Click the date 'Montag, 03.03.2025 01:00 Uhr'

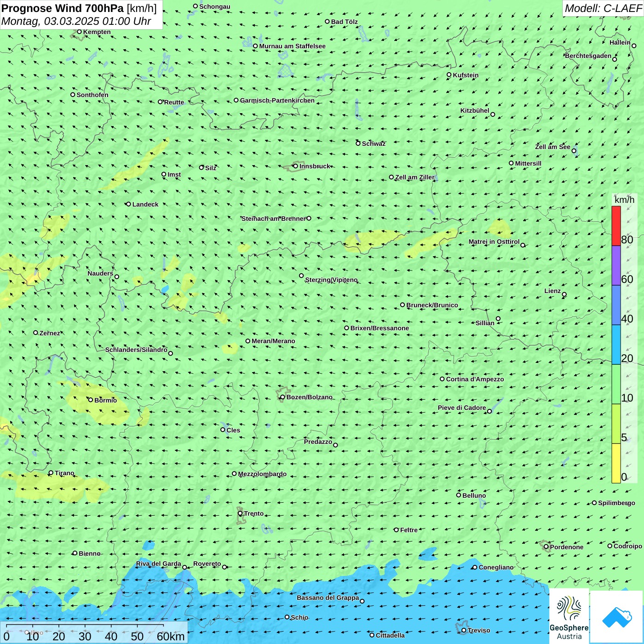click(76, 21)
